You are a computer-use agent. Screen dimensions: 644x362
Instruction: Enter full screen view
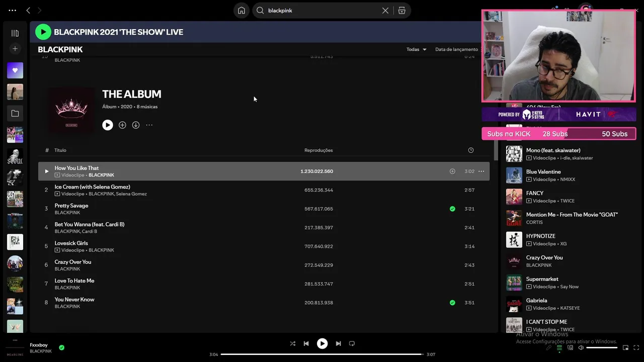(x=636, y=348)
